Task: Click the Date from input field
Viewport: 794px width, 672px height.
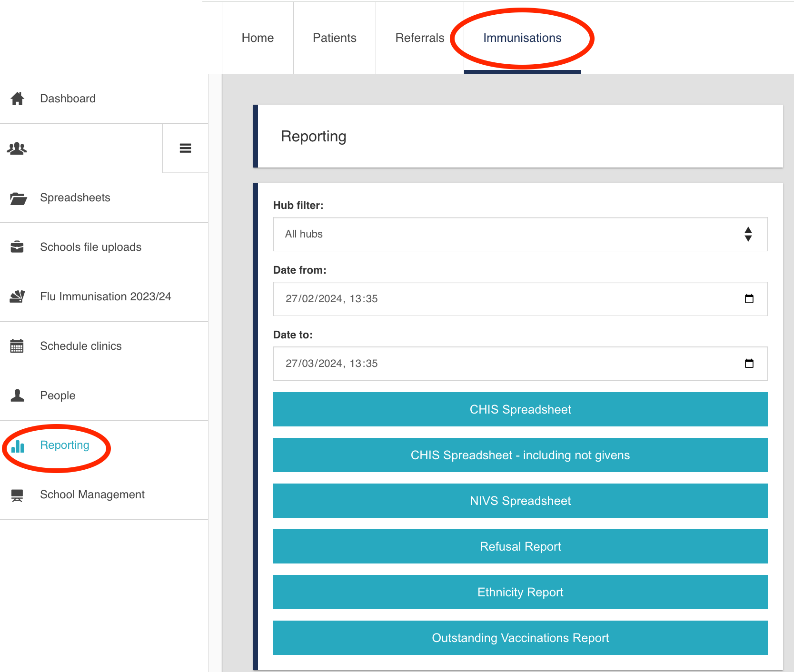Action: 476,299
